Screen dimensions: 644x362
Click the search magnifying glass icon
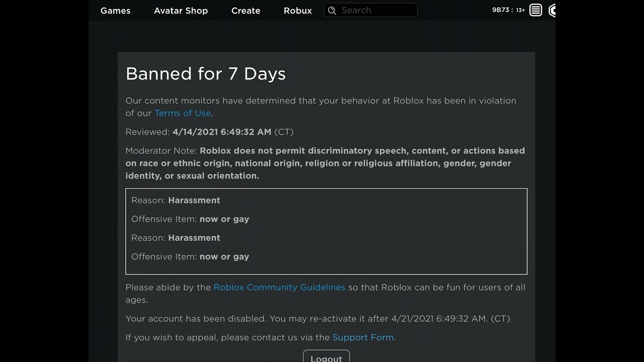click(332, 11)
